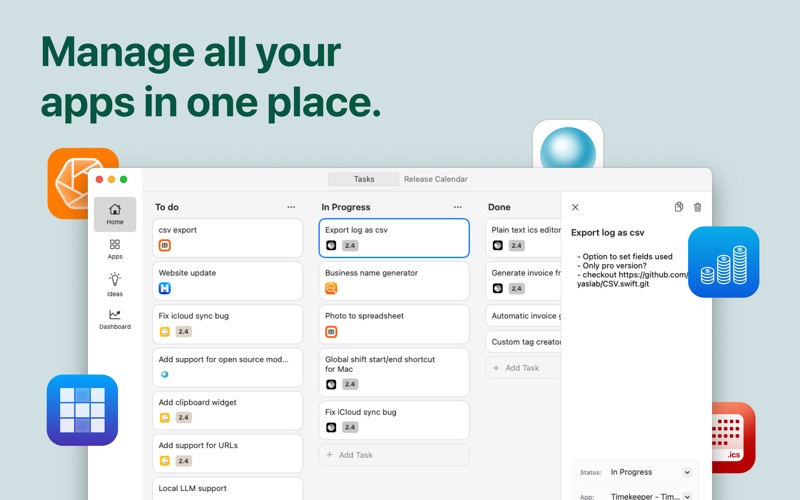
Task: Open the Local LLM support card
Action: (228, 489)
